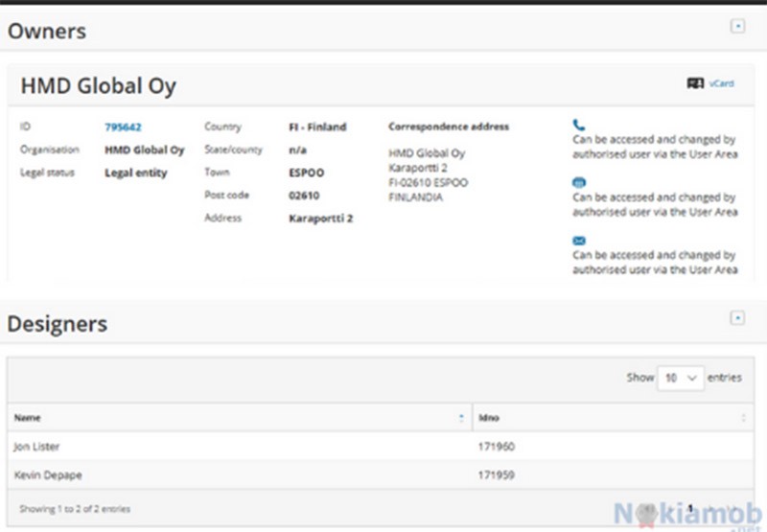Open owner ID 795642 link

pyautogui.click(x=123, y=127)
